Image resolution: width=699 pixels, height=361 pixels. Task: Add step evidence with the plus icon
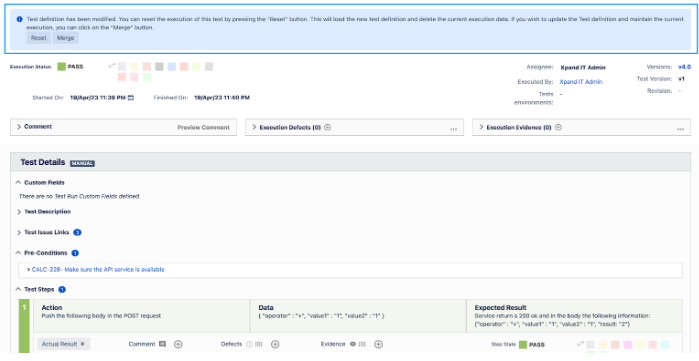pos(378,344)
